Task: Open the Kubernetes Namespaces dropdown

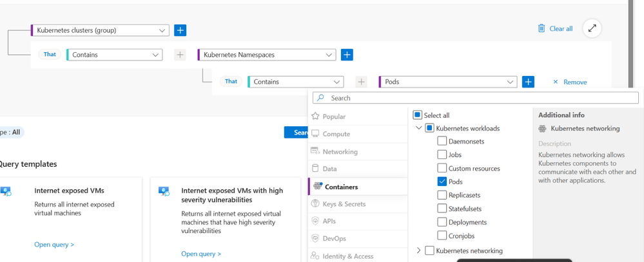Action: tap(266, 55)
